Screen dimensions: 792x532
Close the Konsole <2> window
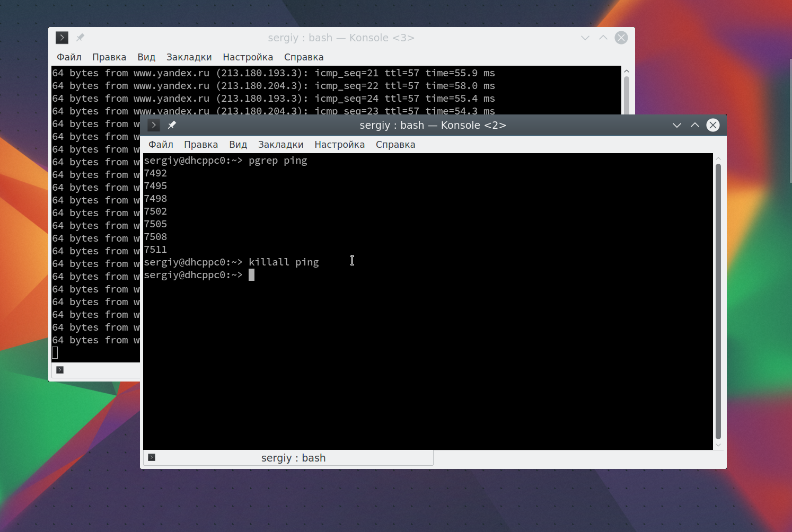(713, 125)
